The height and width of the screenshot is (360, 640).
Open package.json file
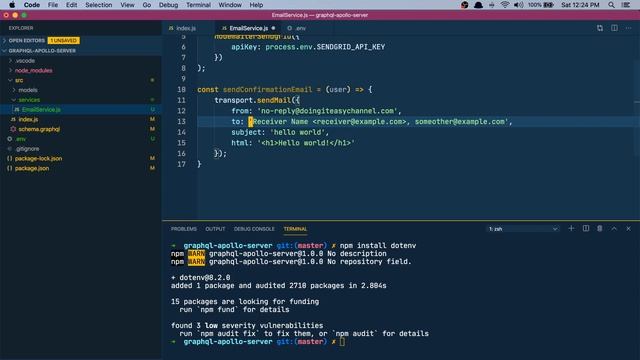coord(32,168)
